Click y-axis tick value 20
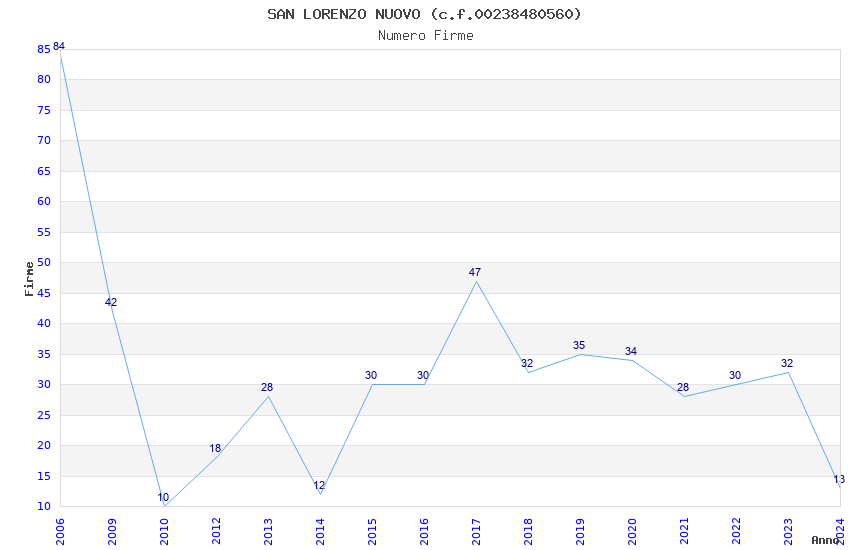Viewport: 850px width, 550px height. pyautogui.click(x=44, y=445)
